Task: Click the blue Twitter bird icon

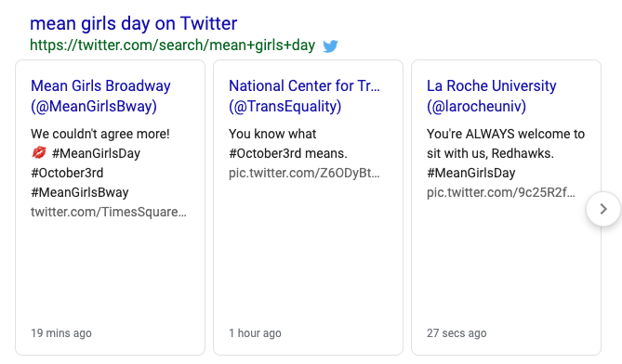Action: pos(330,45)
